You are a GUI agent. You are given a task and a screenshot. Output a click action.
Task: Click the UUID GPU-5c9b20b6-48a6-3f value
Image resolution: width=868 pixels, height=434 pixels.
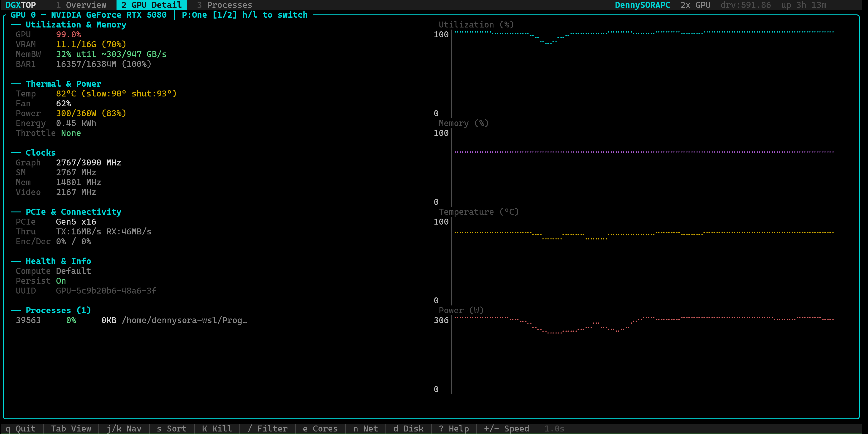(106, 291)
